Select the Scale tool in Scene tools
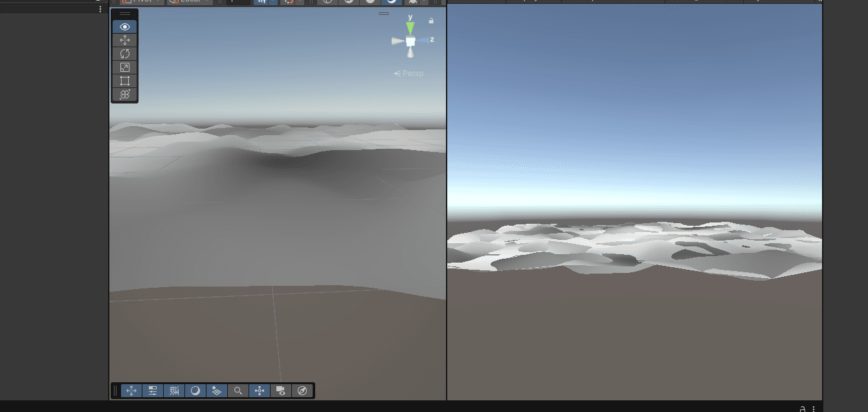Image resolution: width=868 pixels, height=412 pixels. [x=125, y=67]
